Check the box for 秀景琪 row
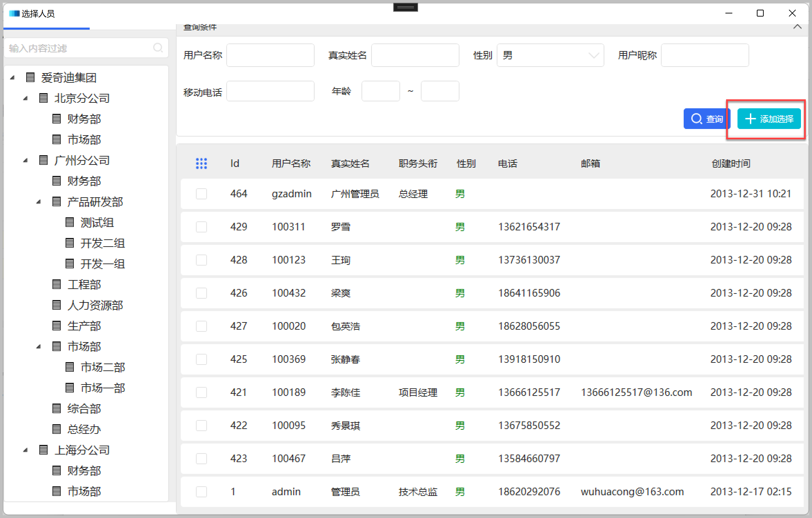 point(201,426)
